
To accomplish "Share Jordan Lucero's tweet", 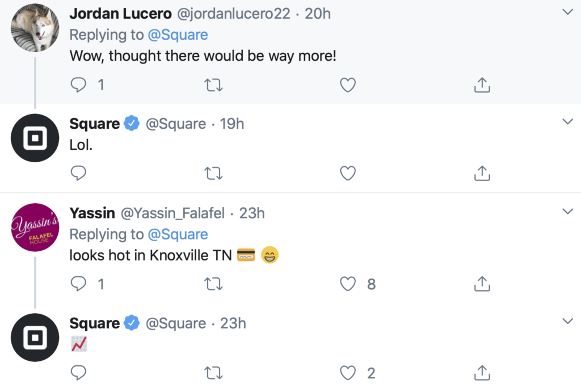I will (481, 85).
